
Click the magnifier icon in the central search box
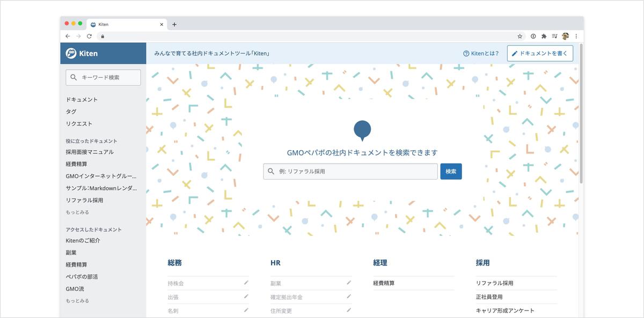pyautogui.click(x=270, y=171)
